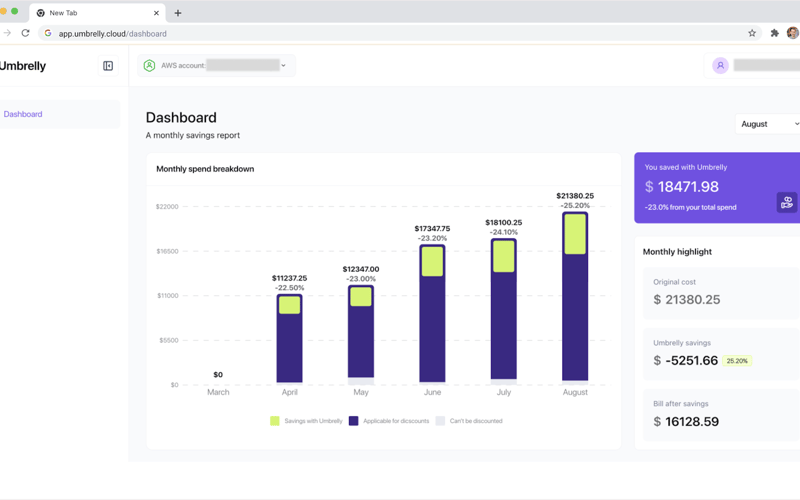This screenshot has width=800, height=500.
Task: Select the New Tab browser tab
Action: [97, 13]
